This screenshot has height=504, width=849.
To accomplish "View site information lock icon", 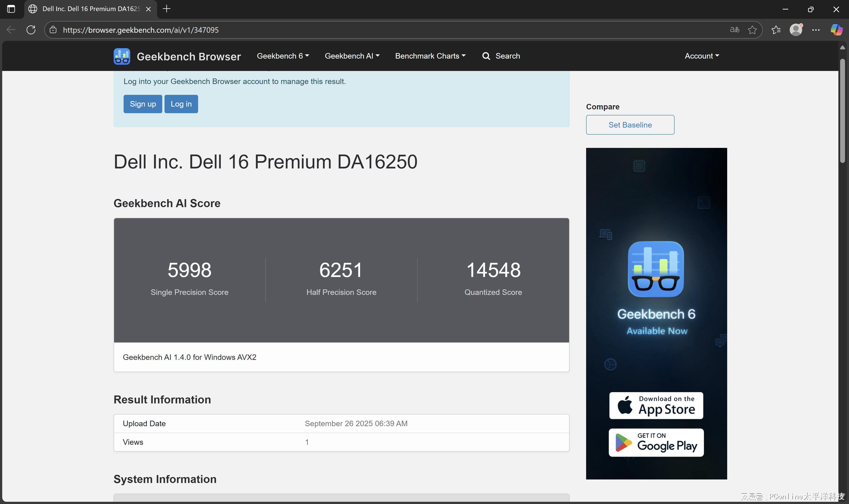I will coord(53,30).
